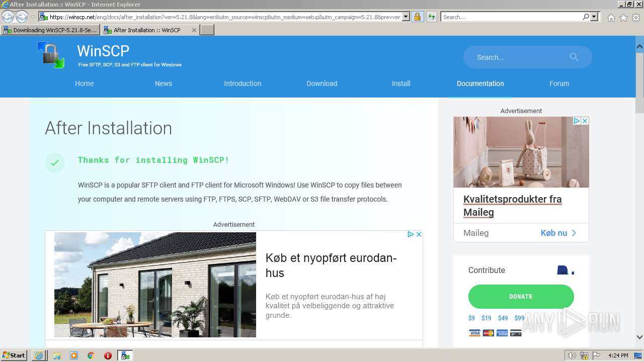Screen dimensions: 644x362
Task: Click the winscp.net address bar URL
Action: [x=224, y=17]
